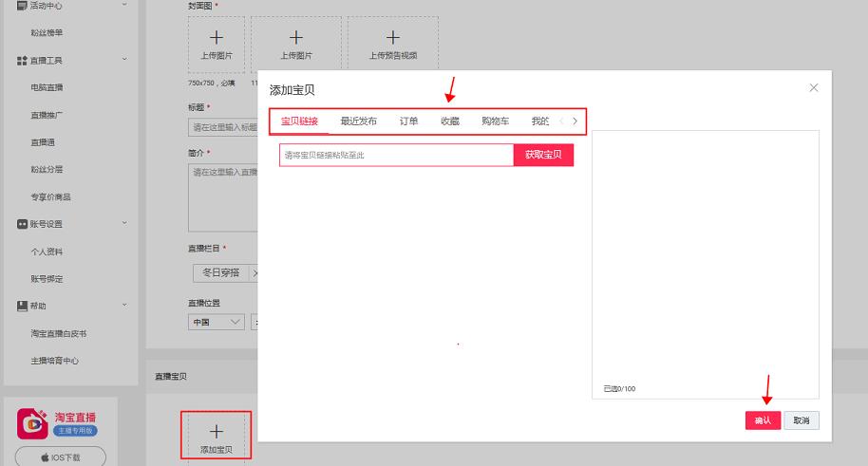Switch to the 购物车 tab
The image size is (868, 466).
pos(495,121)
